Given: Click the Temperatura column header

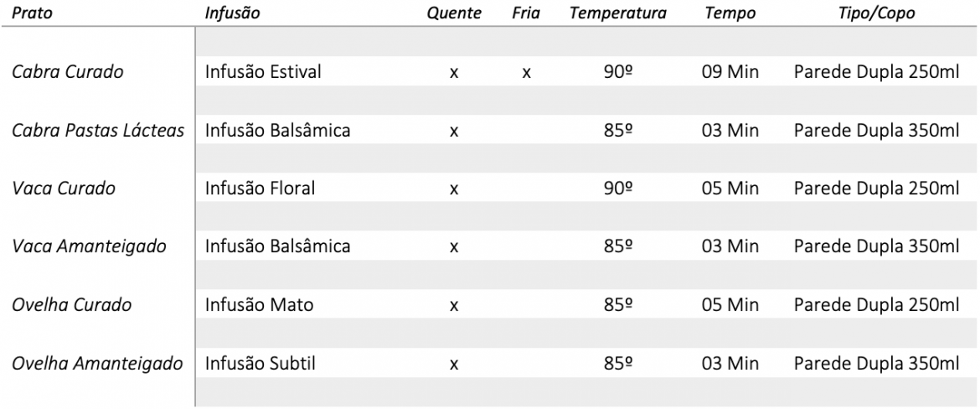Looking at the screenshot, I should [x=618, y=13].
